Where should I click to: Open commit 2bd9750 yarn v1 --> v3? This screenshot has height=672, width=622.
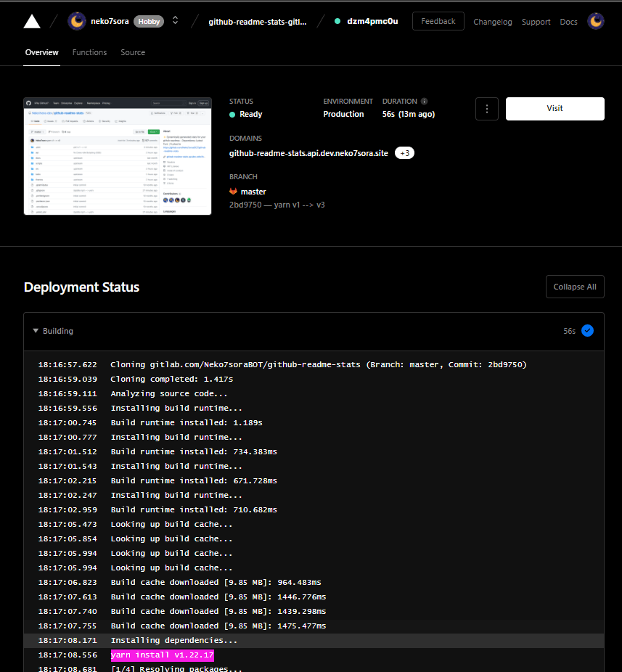277,205
